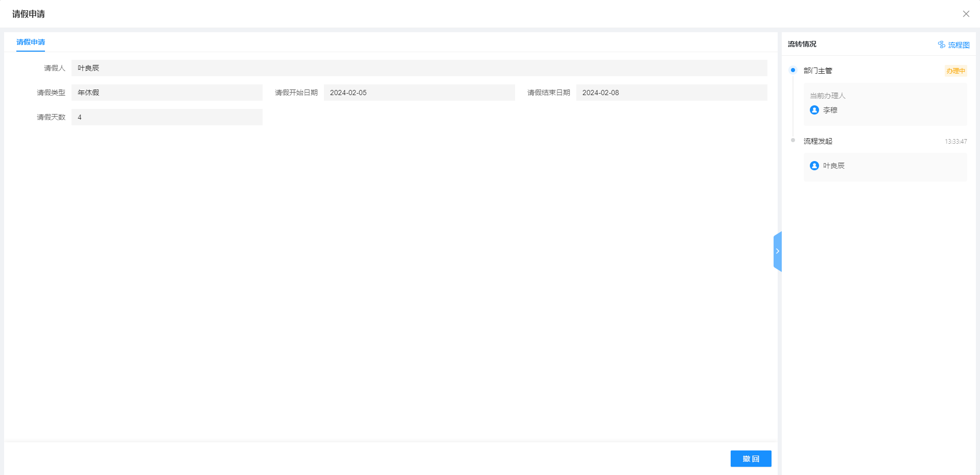Click 李穆's avatar icon
Viewport: 980px width, 475px height.
[x=814, y=110]
